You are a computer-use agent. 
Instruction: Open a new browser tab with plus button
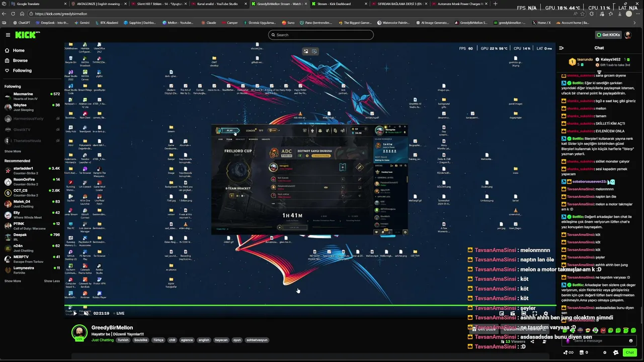point(496,4)
